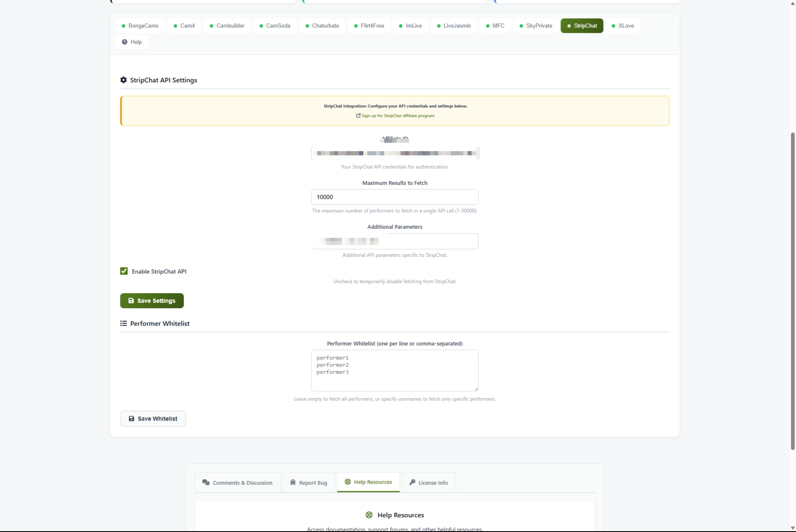The height and width of the screenshot is (532, 796).
Task: Go to the XLove tab
Action: [623, 26]
